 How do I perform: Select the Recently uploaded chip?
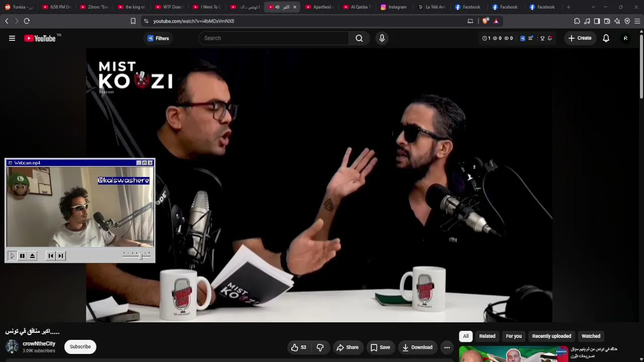pos(551,336)
